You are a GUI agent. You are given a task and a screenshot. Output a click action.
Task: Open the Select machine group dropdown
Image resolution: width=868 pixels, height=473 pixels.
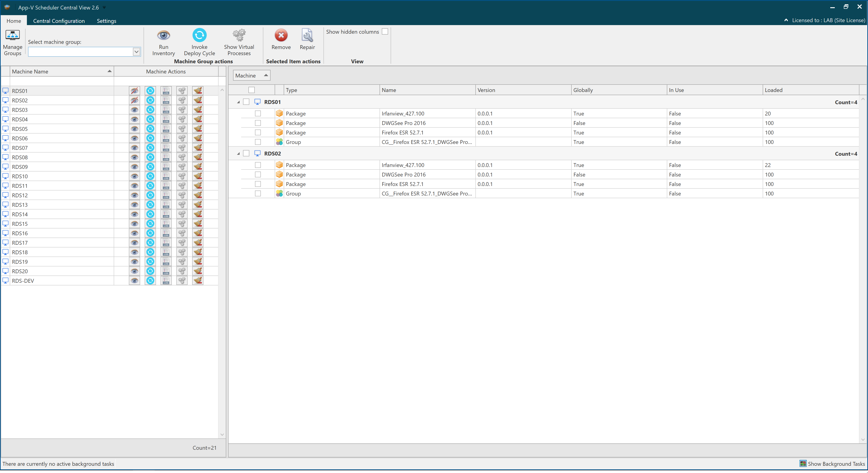pyautogui.click(x=136, y=52)
